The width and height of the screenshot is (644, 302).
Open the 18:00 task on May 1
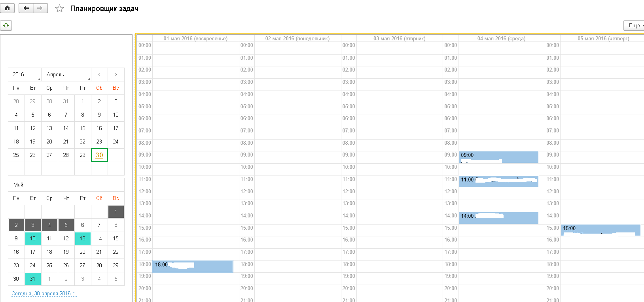tap(193, 266)
